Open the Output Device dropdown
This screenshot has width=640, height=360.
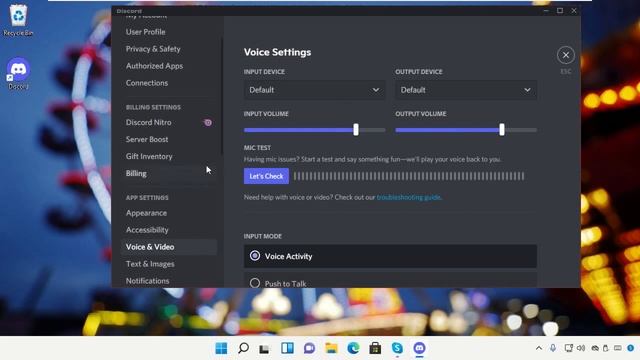coord(466,90)
